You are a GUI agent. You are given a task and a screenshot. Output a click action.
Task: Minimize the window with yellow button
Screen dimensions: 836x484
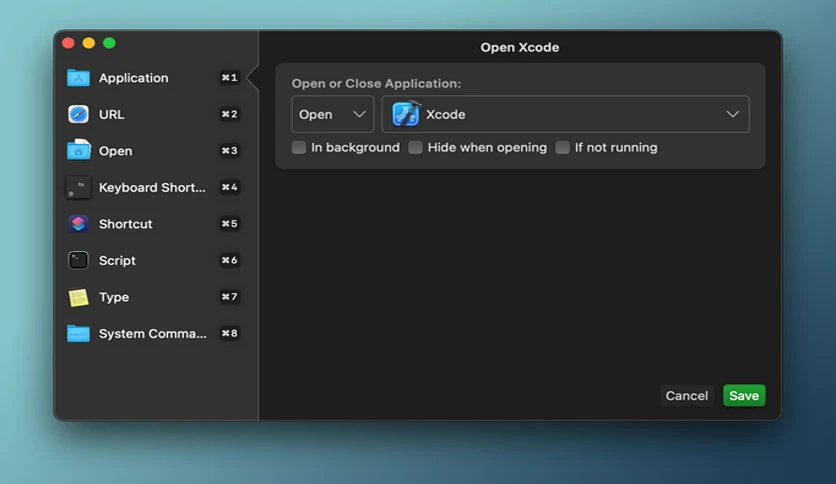89,43
